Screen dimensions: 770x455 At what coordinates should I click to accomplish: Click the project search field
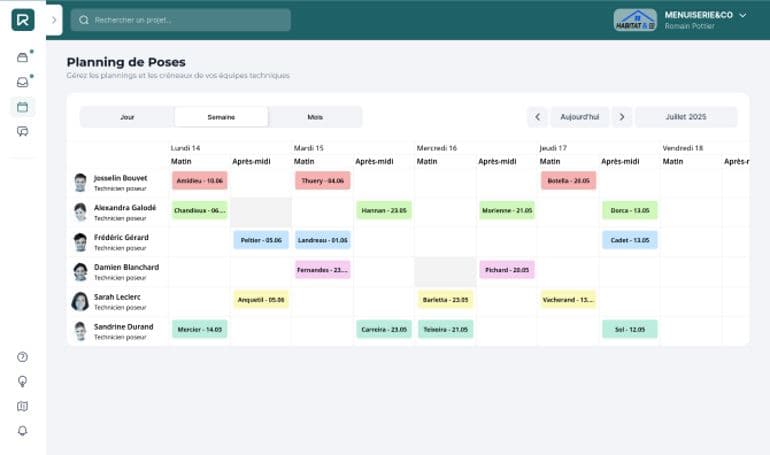pyautogui.click(x=181, y=20)
